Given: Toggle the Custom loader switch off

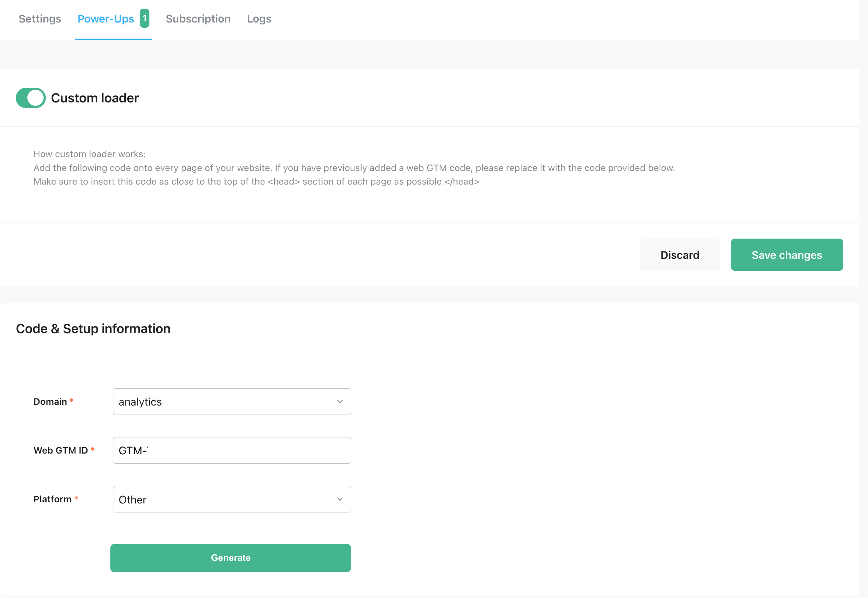Looking at the screenshot, I should [30, 98].
